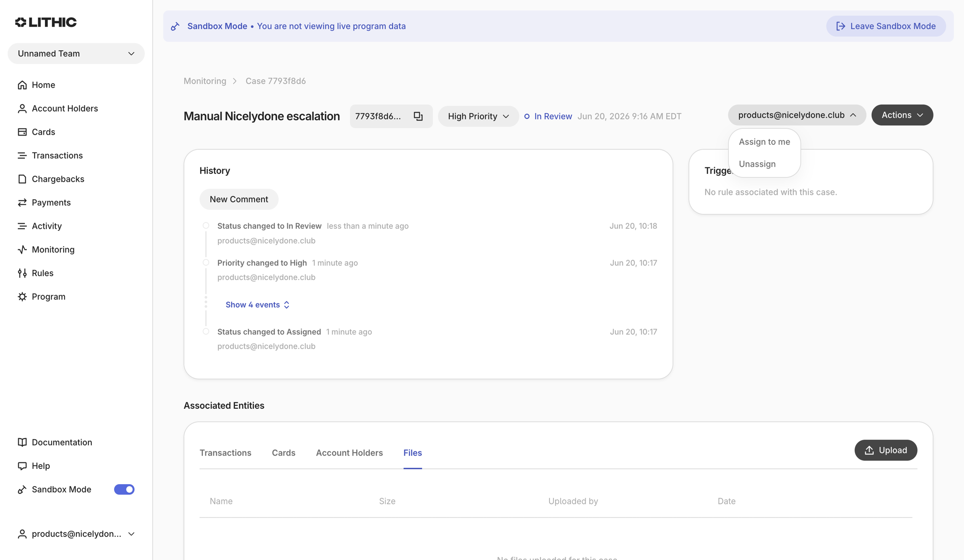
Task: Select the Files tab
Action: click(413, 452)
